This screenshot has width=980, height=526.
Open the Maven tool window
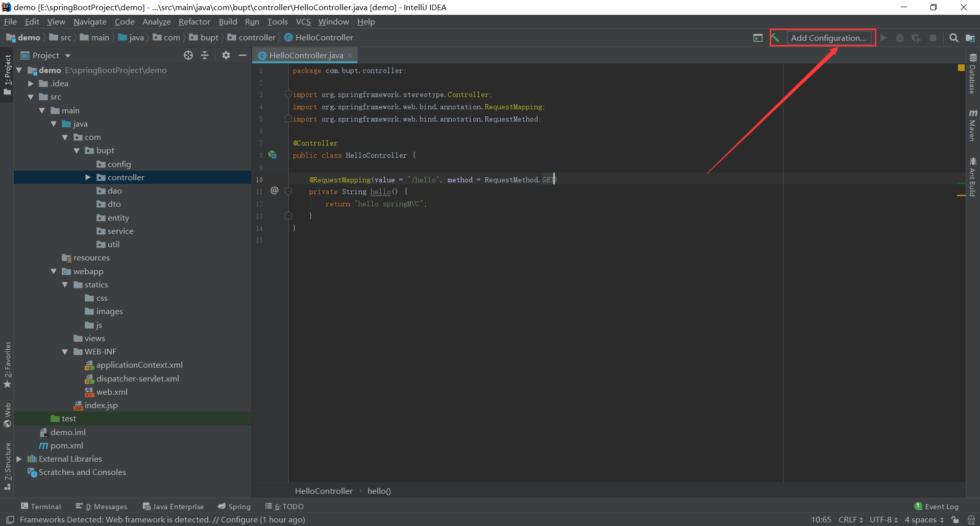pos(973,125)
